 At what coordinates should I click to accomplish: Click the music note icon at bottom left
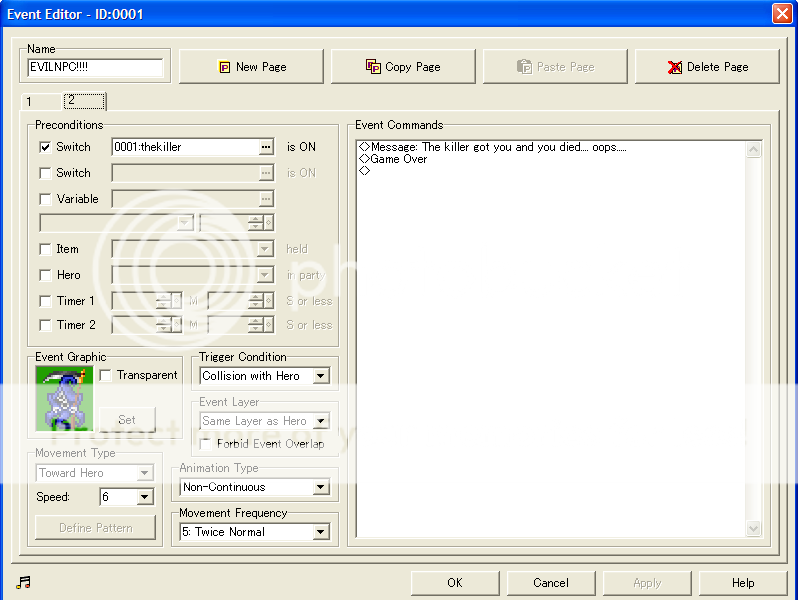coord(24,583)
